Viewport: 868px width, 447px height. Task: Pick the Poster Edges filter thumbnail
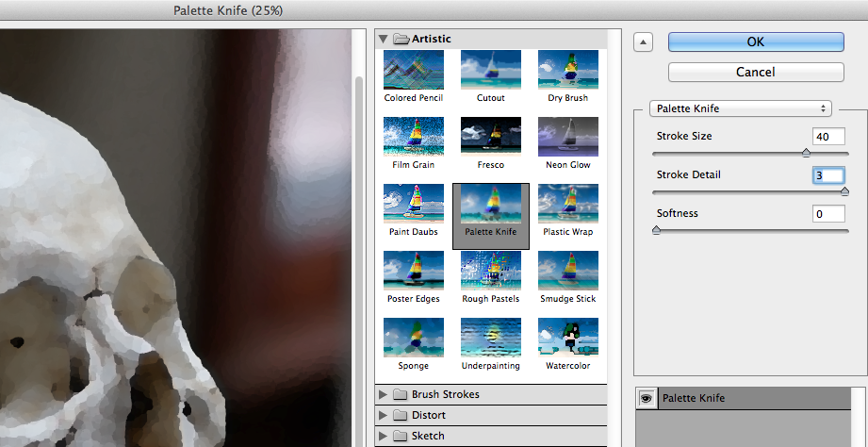pos(414,271)
